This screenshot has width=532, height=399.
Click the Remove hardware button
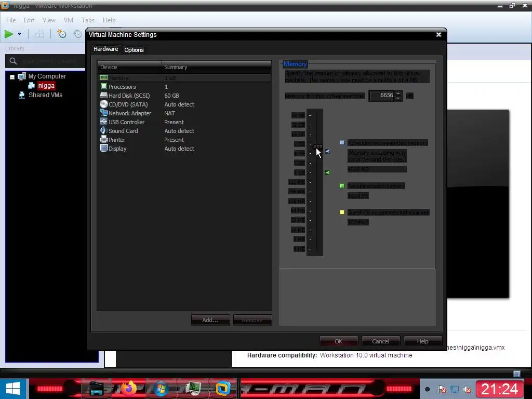(x=252, y=320)
